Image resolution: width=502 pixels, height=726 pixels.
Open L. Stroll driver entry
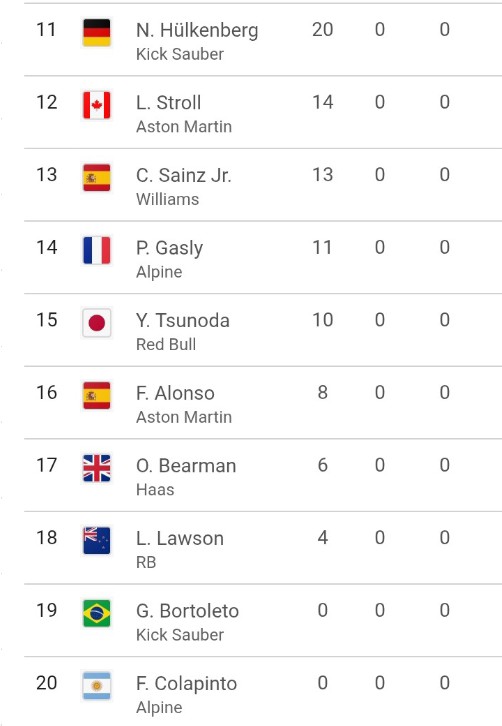point(263,112)
